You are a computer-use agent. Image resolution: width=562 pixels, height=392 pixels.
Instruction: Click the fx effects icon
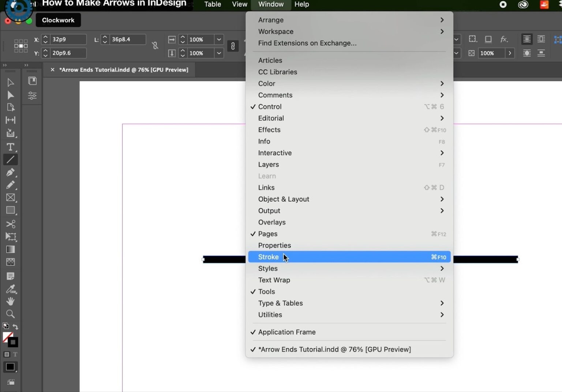click(x=504, y=39)
